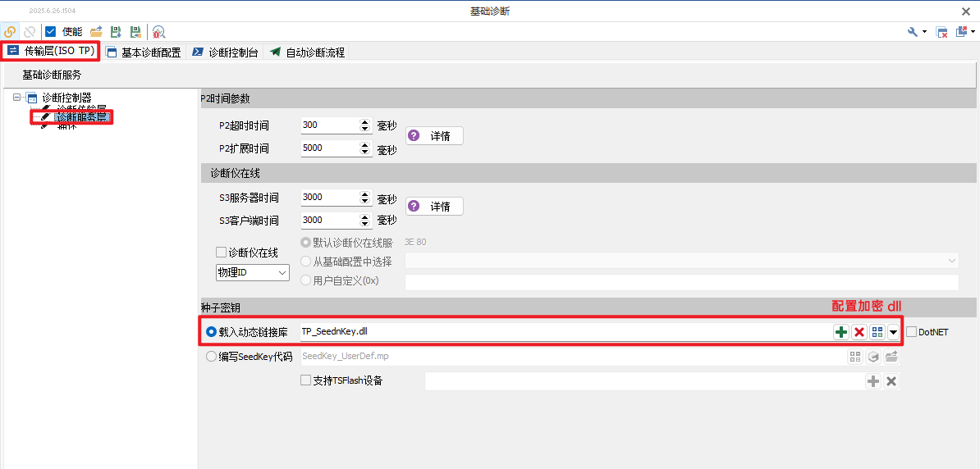Click green plus to add seed key DLL
The height and width of the screenshot is (469, 980).
841,332
